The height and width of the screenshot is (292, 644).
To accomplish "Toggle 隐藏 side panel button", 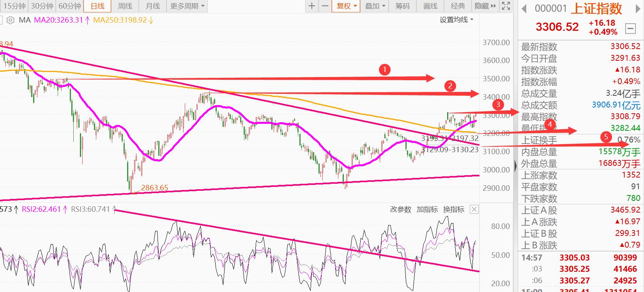I will tap(485, 6).
